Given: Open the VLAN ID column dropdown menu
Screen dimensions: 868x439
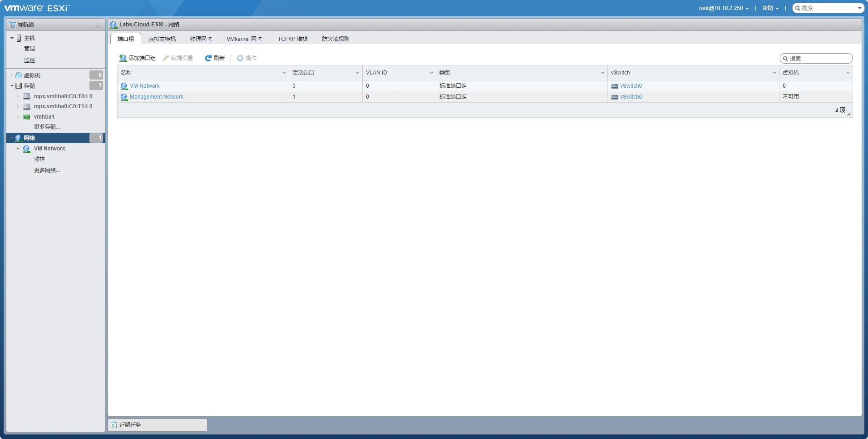Looking at the screenshot, I should [x=431, y=73].
